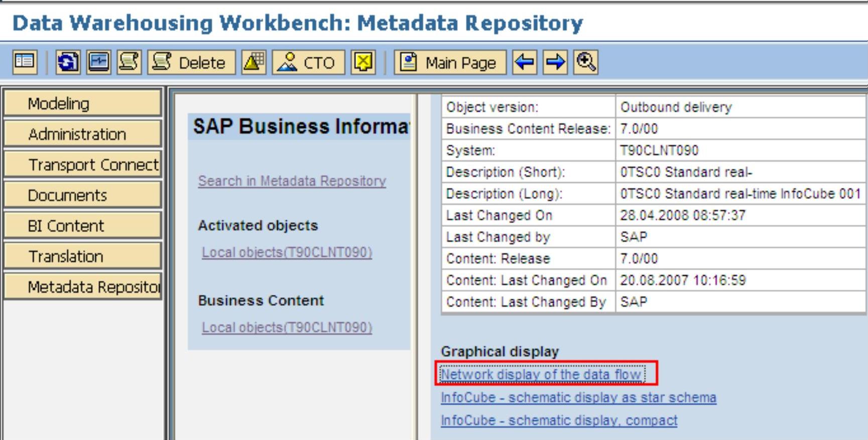Click the navigation window toggle icon
The image size is (868, 440).
pyautogui.click(x=25, y=62)
